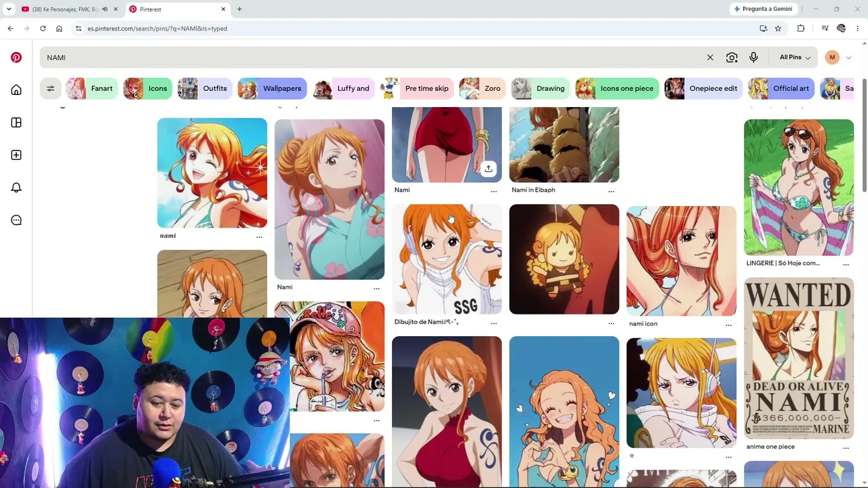
Task: Open the Pinterest home feed icon
Action: (x=16, y=90)
